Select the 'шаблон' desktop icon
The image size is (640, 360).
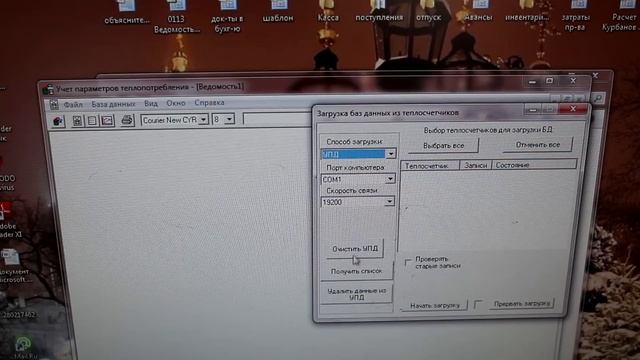(278, 12)
